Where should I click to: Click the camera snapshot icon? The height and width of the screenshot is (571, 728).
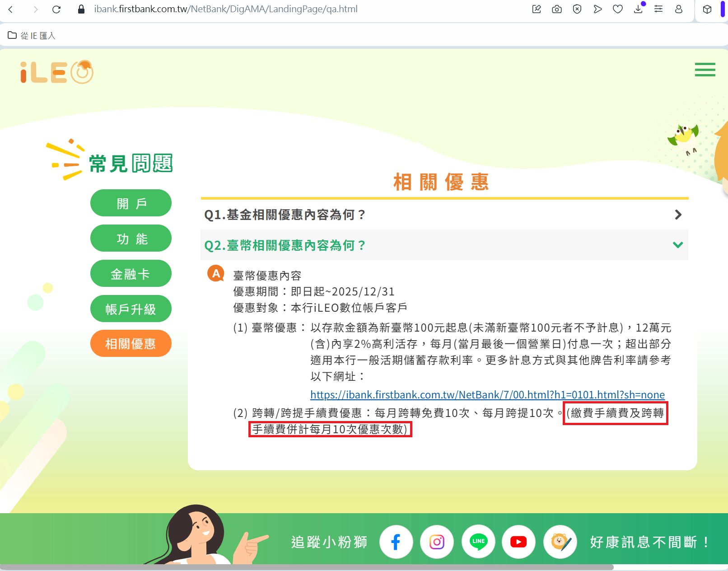(557, 9)
